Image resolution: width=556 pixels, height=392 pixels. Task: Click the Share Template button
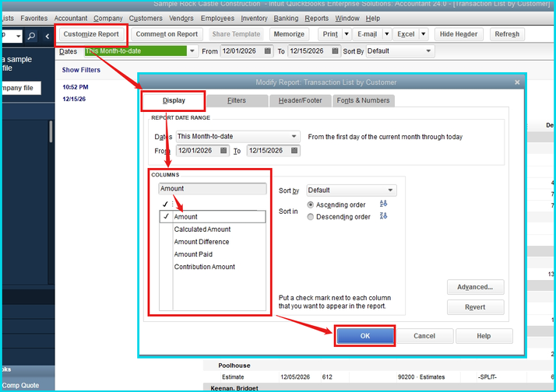click(236, 34)
